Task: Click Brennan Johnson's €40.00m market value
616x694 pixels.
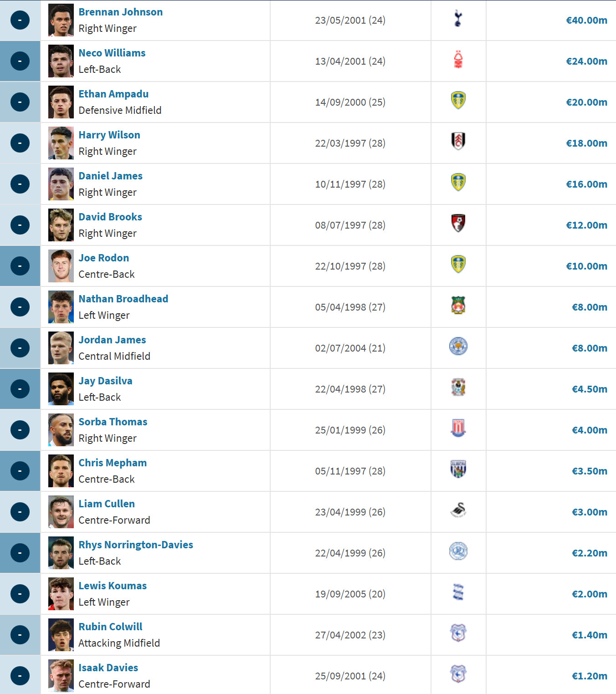Action: tap(586, 20)
